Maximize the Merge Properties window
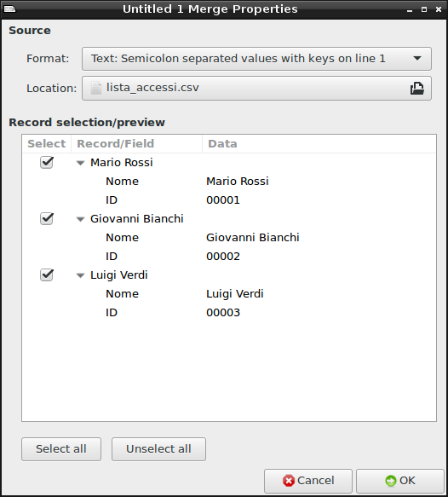Image resolution: width=448 pixels, height=497 pixels. (x=424, y=10)
